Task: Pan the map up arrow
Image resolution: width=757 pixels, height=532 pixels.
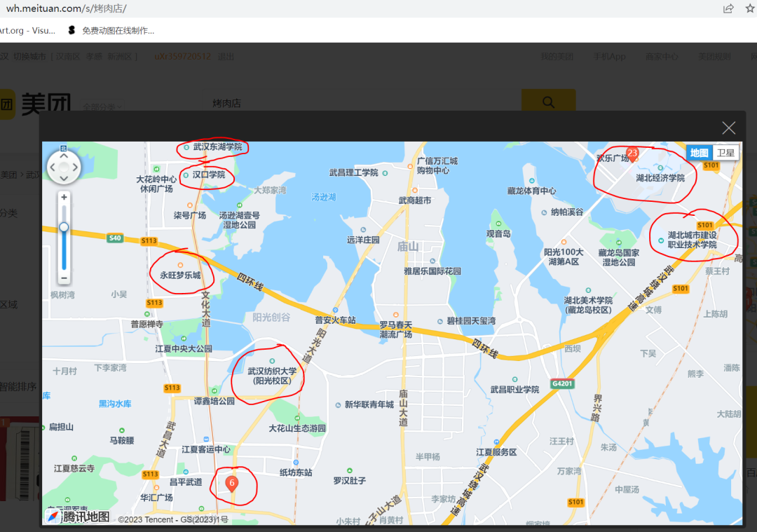Action: (64, 156)
